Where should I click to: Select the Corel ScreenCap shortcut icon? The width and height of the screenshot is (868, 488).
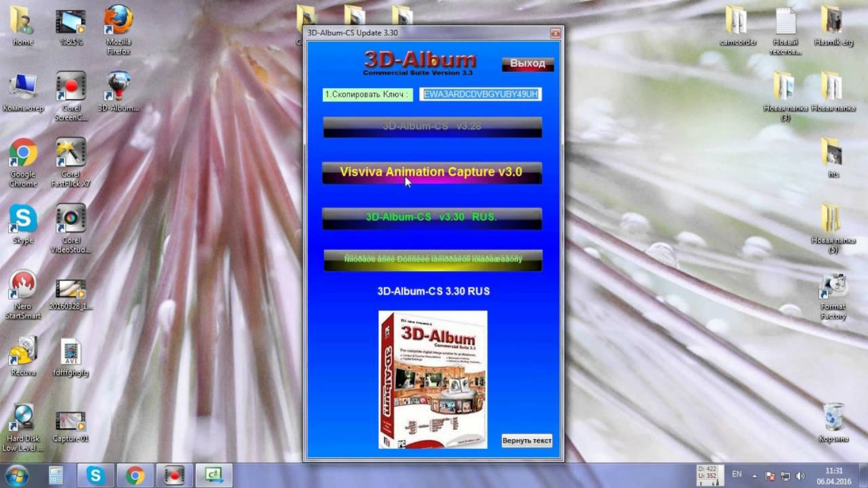71,96
